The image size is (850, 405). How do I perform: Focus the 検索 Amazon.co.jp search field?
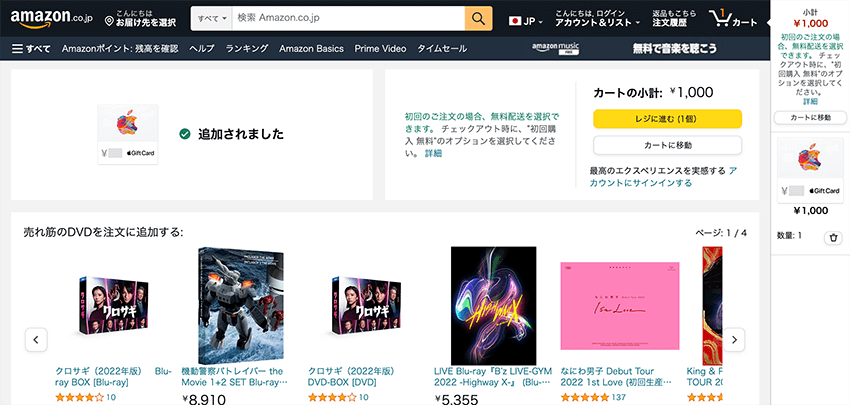[x=348, y=18]
